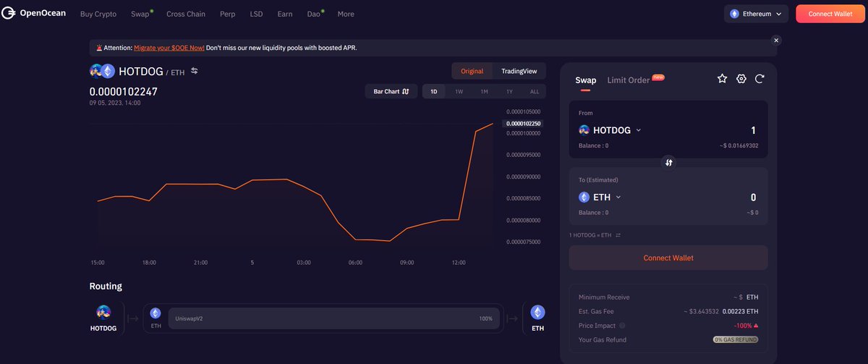Click Connect Wallet in swap panel
868x364 pixels.
tap(668, 258)
